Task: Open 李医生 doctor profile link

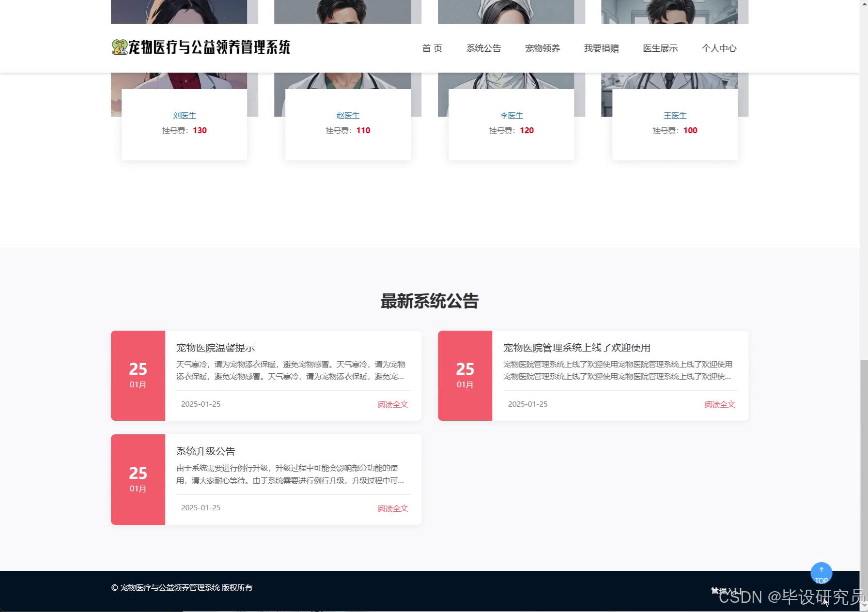Action: 511,115
